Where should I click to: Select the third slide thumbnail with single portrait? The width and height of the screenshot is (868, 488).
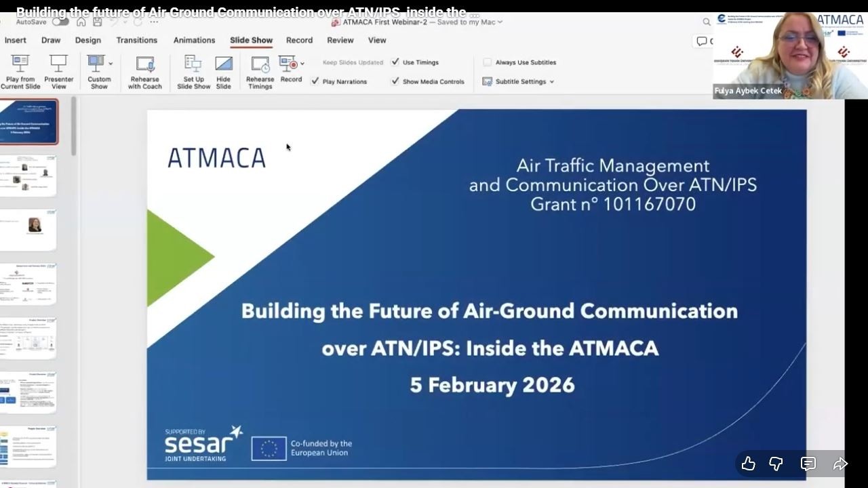pyautogui.click(x=28, y=230)
